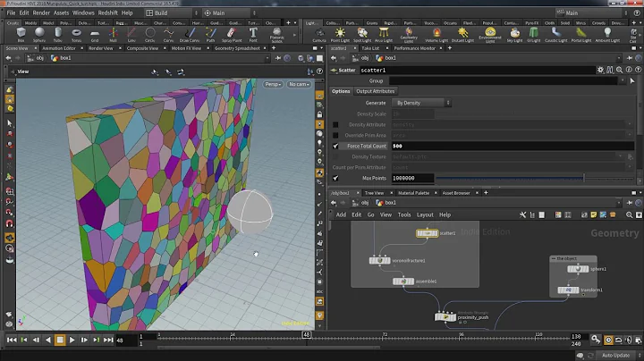This screenshot has width=644, height=361.
Task: Add a Distant Light from shelf
Action: [x=463, y=35]
